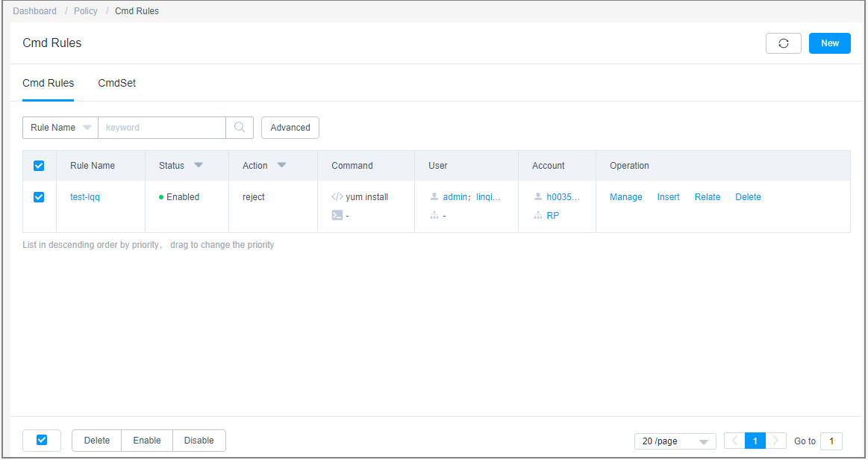Open the 20 /page size dropdown
Viewport: 868px width, 460px height.
tap(675, 441)
